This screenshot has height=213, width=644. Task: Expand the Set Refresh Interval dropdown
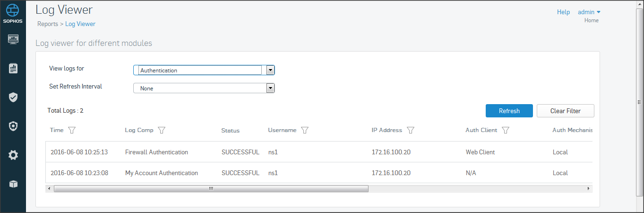(270, 88)
